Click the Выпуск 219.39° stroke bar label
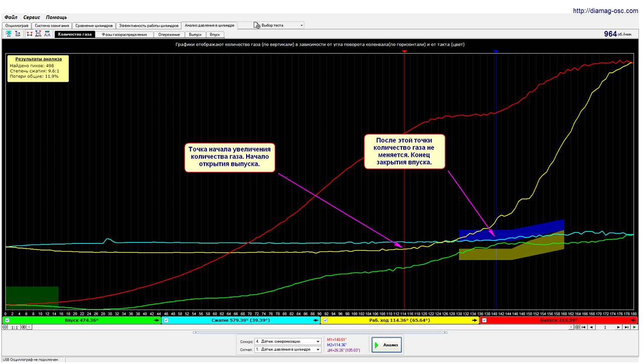Image resolution: width=643 pixels, height=364 pixels. [x=559, y=320]
